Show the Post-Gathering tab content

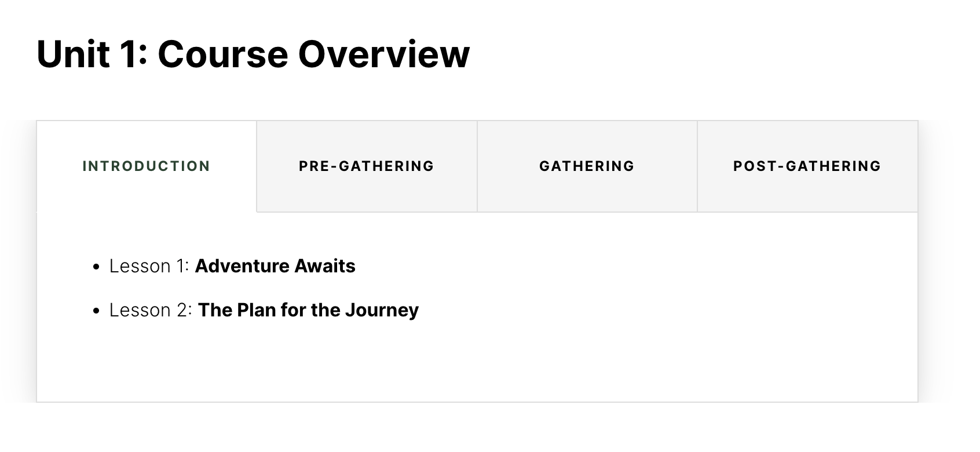pyautogui.click(x=807, y=166)
